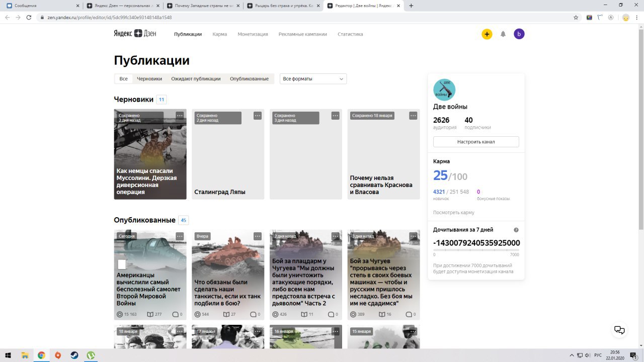Filter by Черновики tab

(149, 79)
